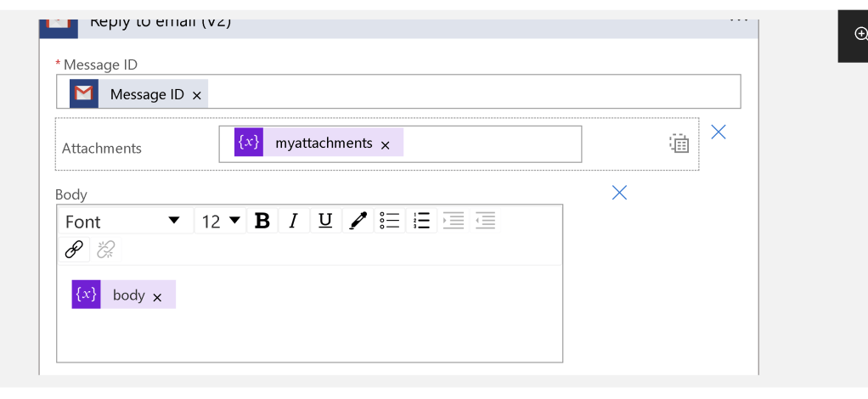868x399 pixels.
Task: Remove the myattachments variable token
Action: click(x=386, y=145)
